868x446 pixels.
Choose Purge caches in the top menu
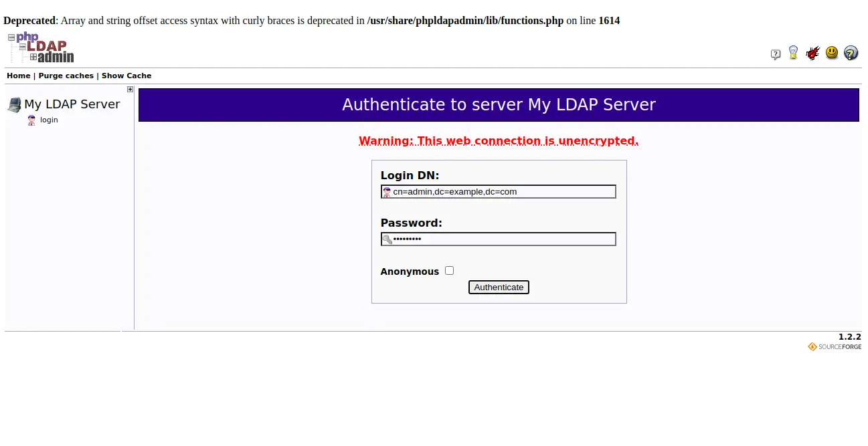click(x=66, y=76)
